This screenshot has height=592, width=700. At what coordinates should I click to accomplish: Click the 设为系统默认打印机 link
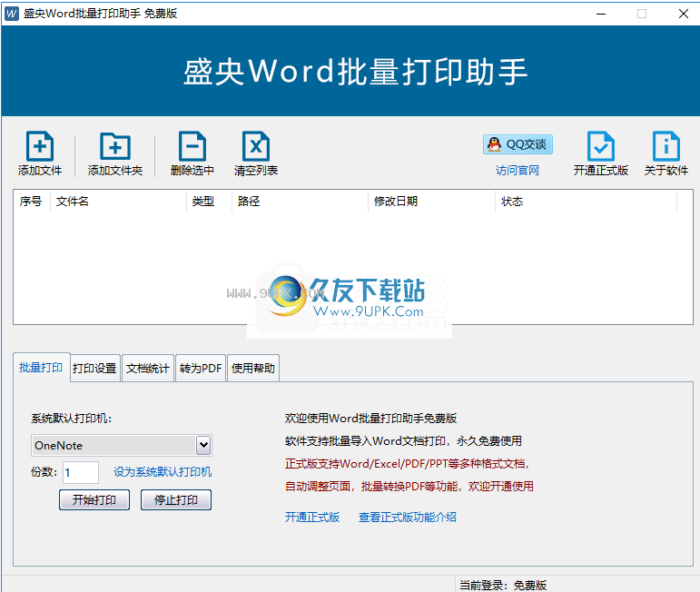(163, 472)
